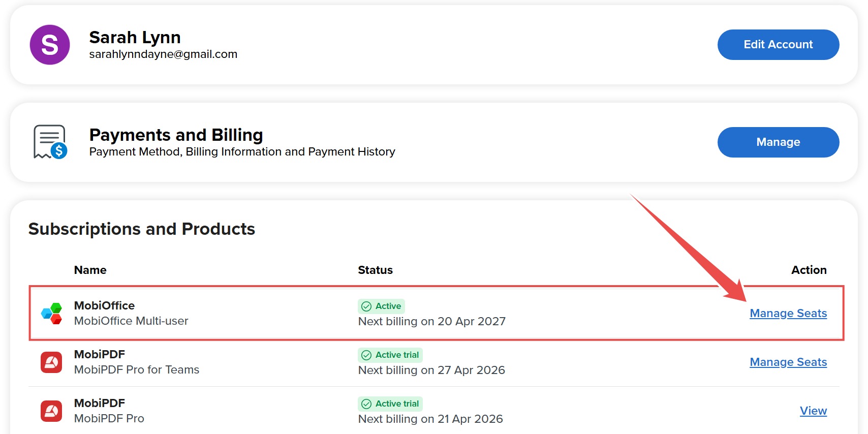Click the Active status checkmark for MobiOffice

point(366,306)
